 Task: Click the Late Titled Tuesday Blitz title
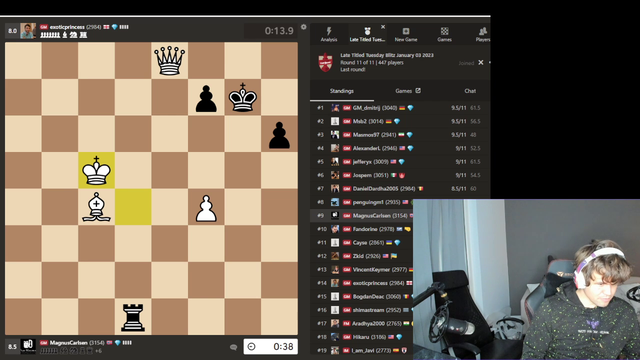[x=387, y=55]
